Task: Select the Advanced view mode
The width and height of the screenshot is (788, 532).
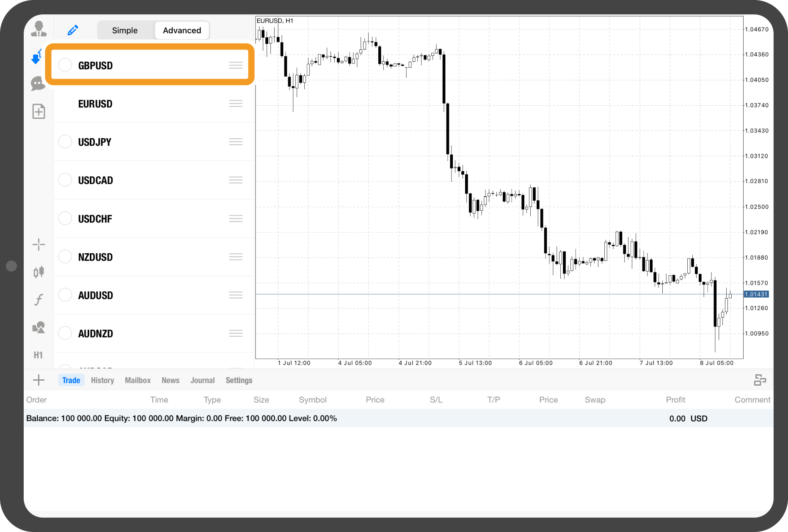Action: click(182, 30)
